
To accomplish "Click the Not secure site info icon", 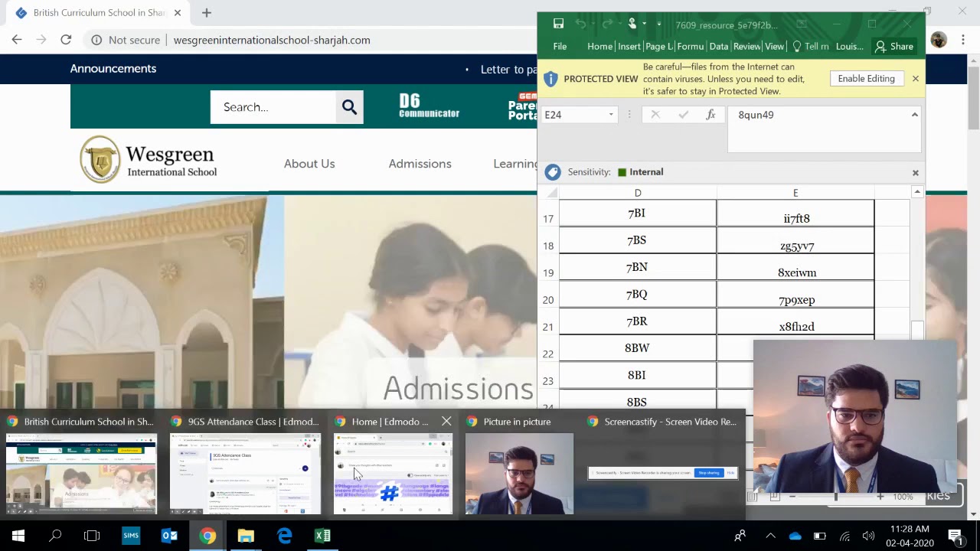I will coord(96,40).
